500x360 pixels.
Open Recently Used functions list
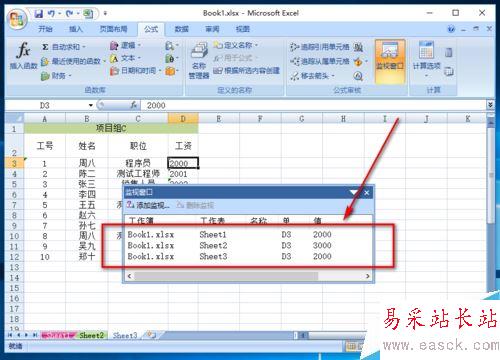click(x=73, y=61)
